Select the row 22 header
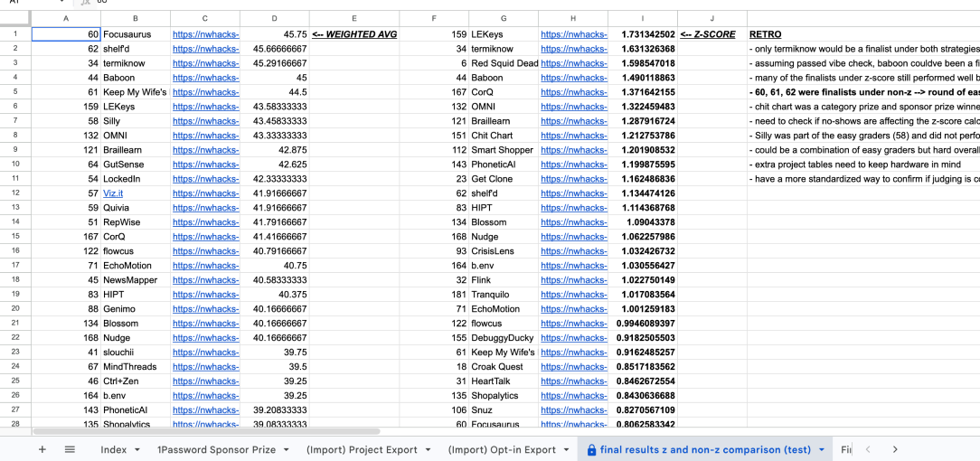Viewport: 980px width, 461px height. coord(15,338)
